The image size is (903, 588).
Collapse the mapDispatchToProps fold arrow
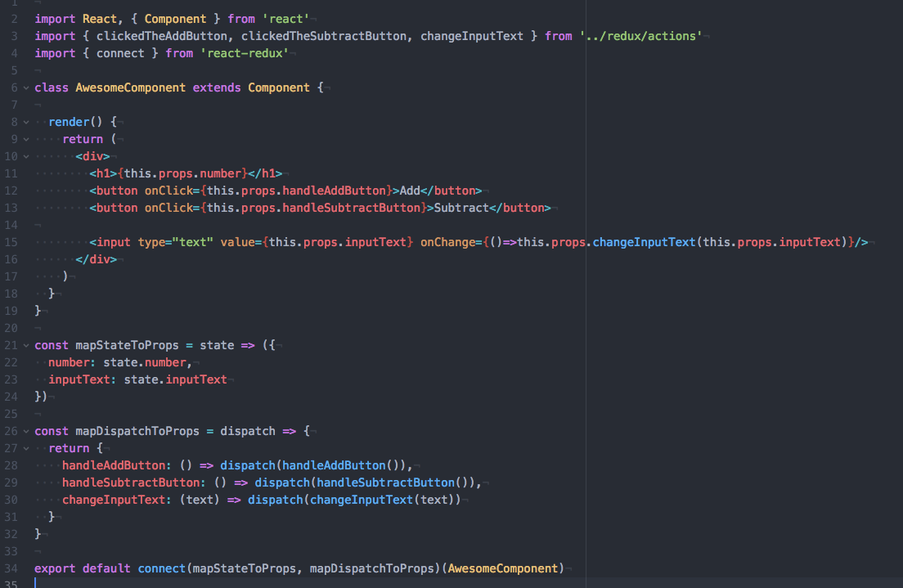point(25,431)
